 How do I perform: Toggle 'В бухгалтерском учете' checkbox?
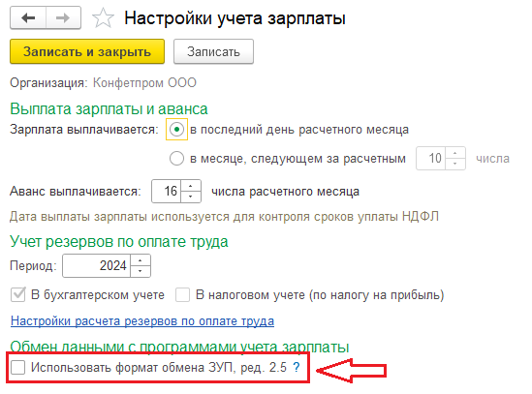point(18,294)
